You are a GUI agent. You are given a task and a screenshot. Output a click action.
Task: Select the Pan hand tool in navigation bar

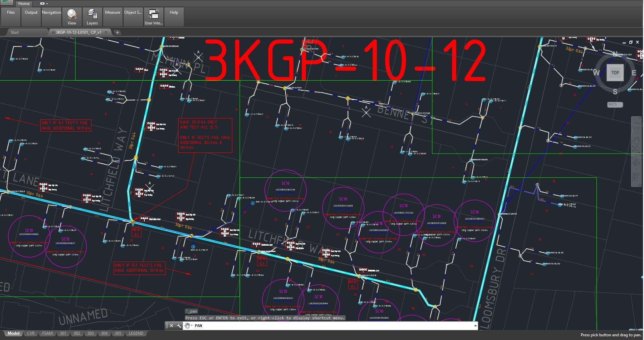[x=636, y=140]
